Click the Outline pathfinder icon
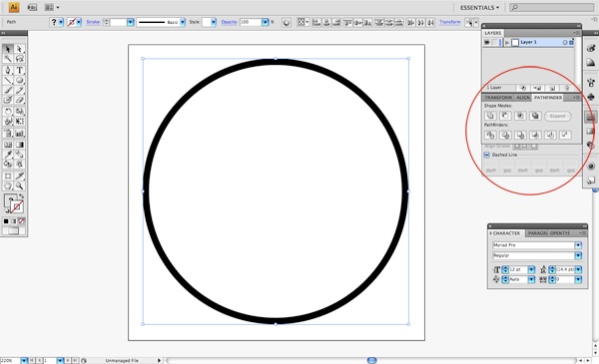599x364 pixels. (550, 135)
